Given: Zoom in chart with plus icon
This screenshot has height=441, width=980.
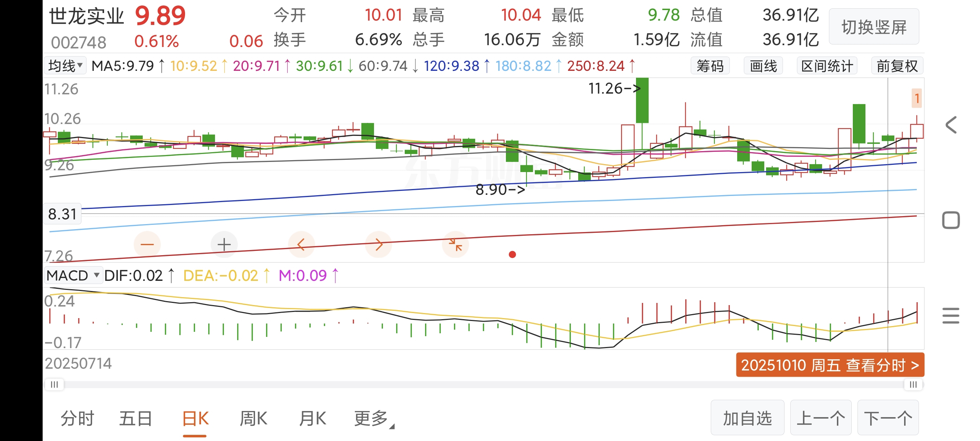Looking at the screenshot, I should (x=224, y=244).
